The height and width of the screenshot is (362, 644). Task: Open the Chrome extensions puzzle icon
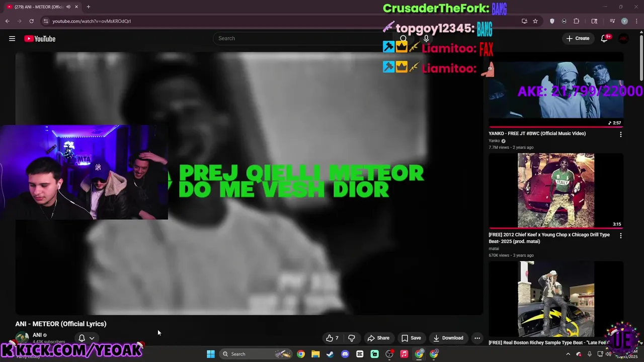[577, 21]
